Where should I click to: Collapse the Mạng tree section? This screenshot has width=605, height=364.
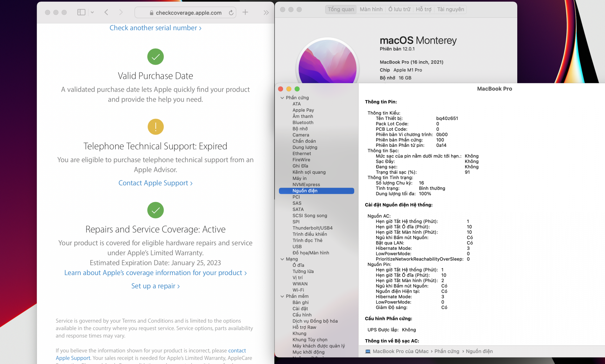[x=282, y=259]
